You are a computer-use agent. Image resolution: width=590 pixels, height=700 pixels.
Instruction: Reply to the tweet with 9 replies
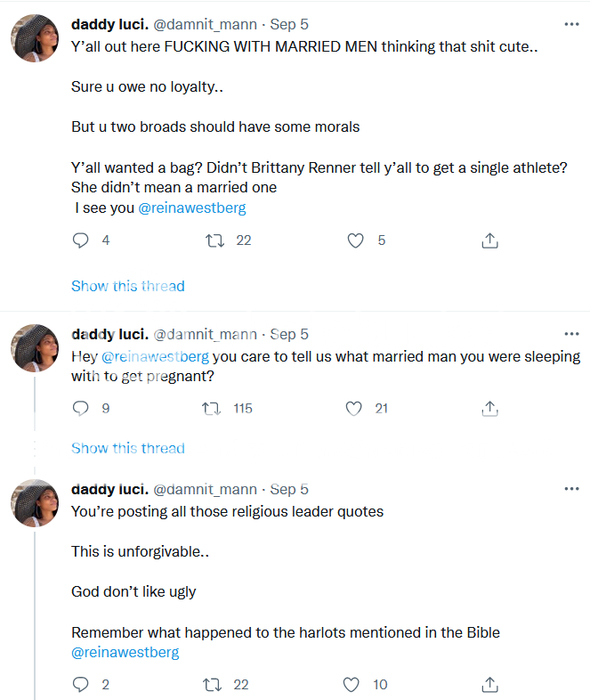click(x=81, y=408)
